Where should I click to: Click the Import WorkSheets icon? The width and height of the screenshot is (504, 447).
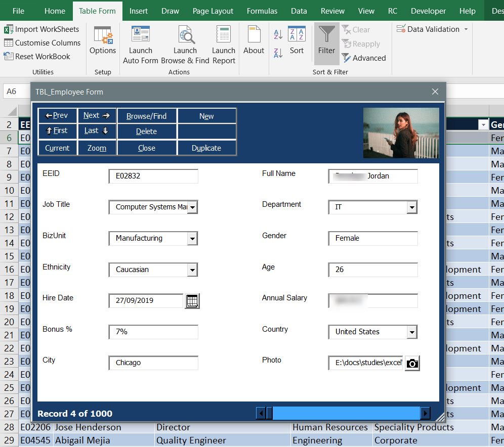(x=8, y=29)
